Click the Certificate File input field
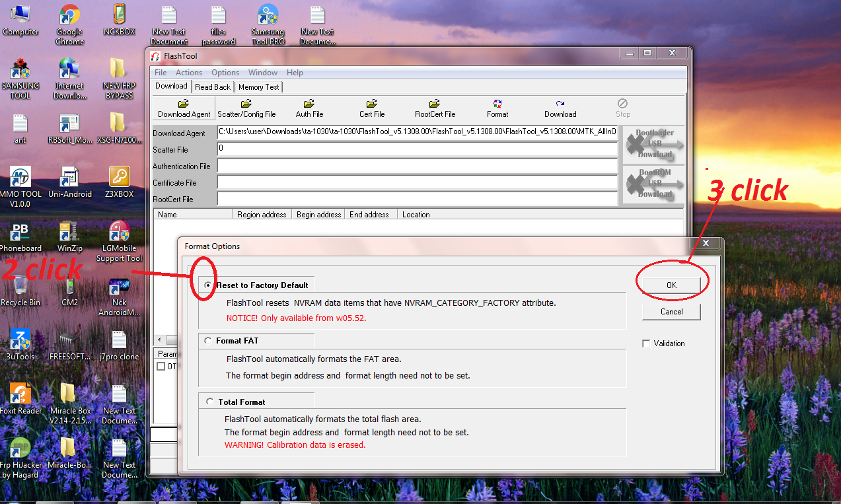The image size is (841, 504). 418,182
